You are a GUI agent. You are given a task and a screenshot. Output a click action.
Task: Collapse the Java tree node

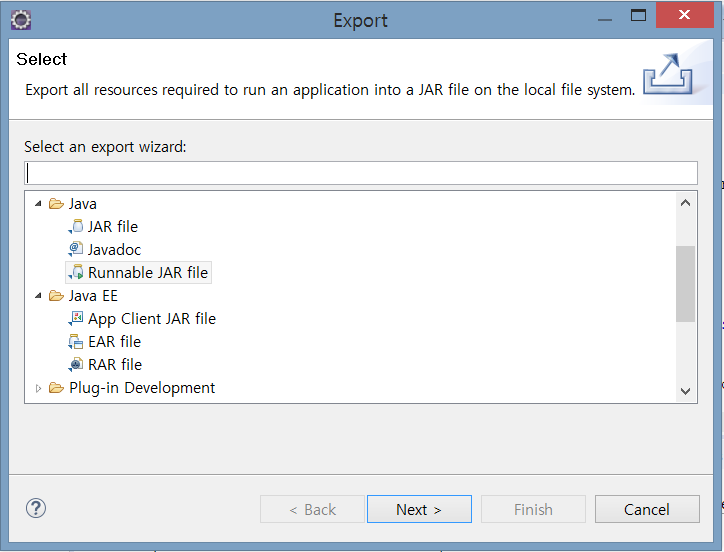(39, 204)
